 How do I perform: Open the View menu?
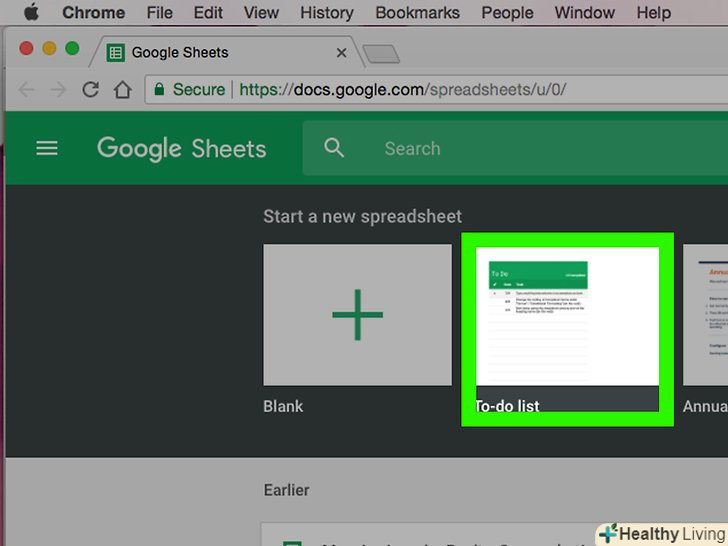[x=261, y=13]
